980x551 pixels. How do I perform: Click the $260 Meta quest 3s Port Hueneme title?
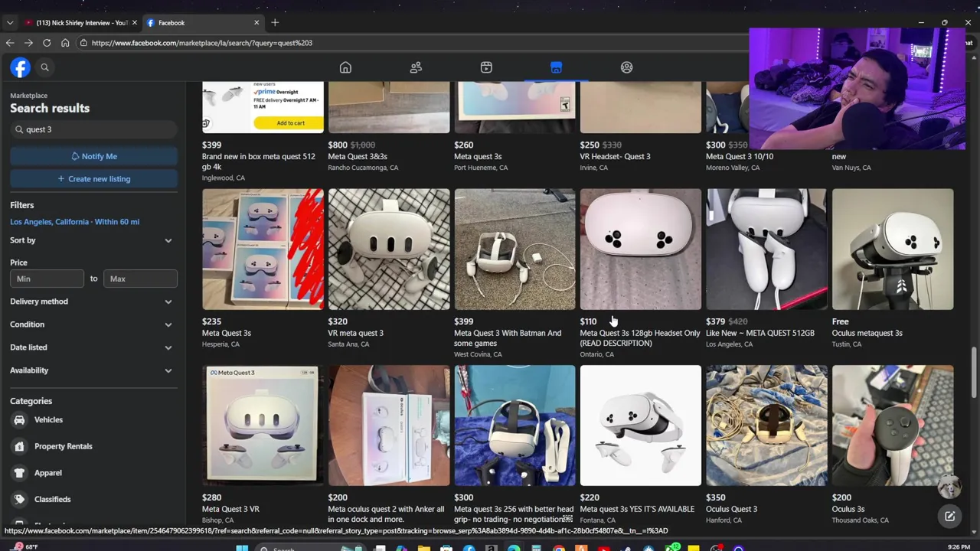click(x=478, y=156)
